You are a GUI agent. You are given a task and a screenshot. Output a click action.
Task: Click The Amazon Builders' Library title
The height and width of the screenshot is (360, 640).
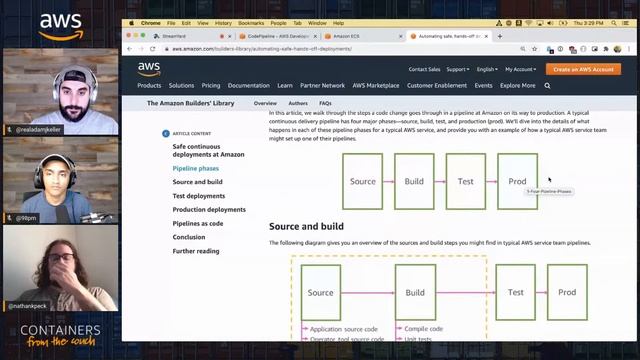pos(191,103)
